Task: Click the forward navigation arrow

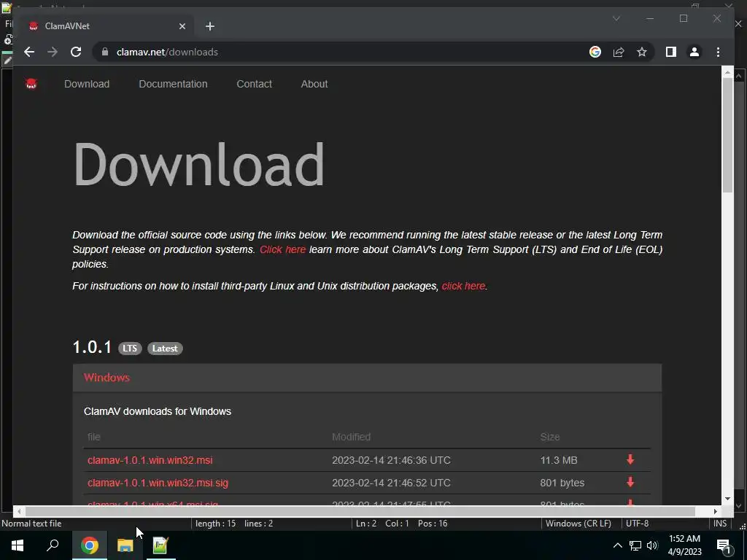Action: (x=53, y=52)
